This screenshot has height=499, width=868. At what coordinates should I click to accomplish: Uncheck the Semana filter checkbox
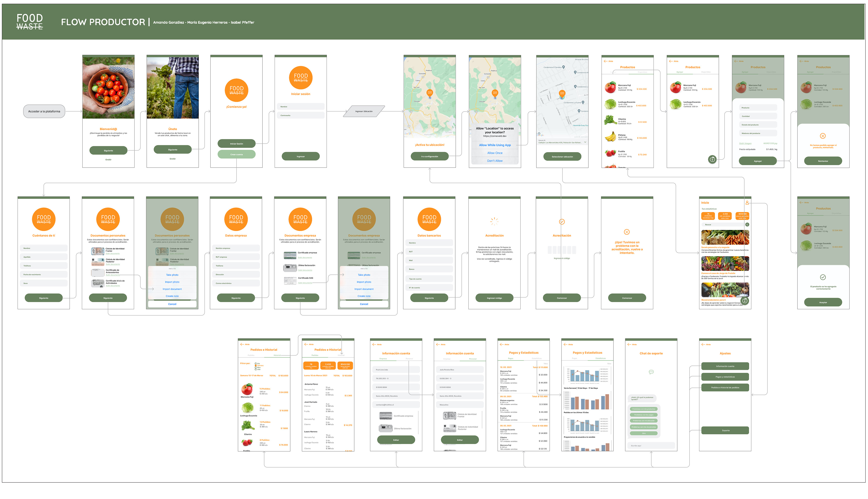click(x=256, y=366)
